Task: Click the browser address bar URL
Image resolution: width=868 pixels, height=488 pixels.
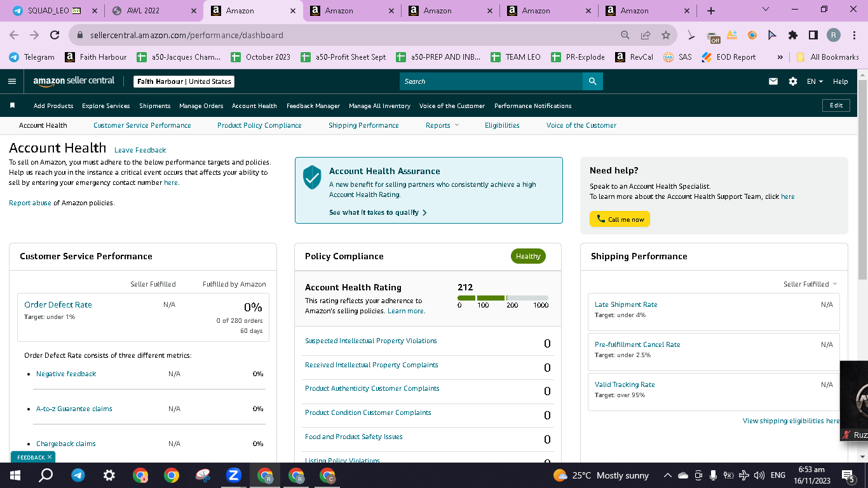Action: pos(187,35)
